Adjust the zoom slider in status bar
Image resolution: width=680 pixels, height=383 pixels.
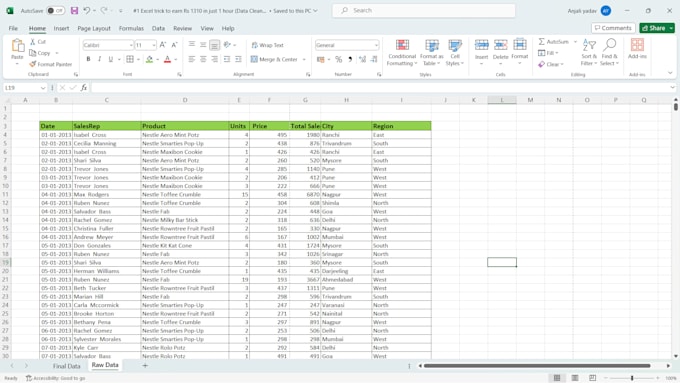[x=632, y=378]
